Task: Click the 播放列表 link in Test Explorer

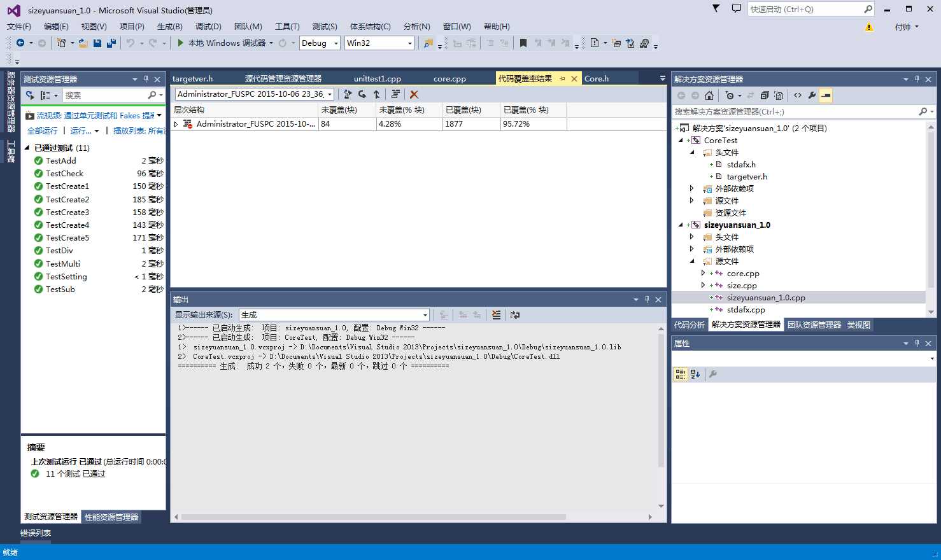Action: (x=139, y=130)
